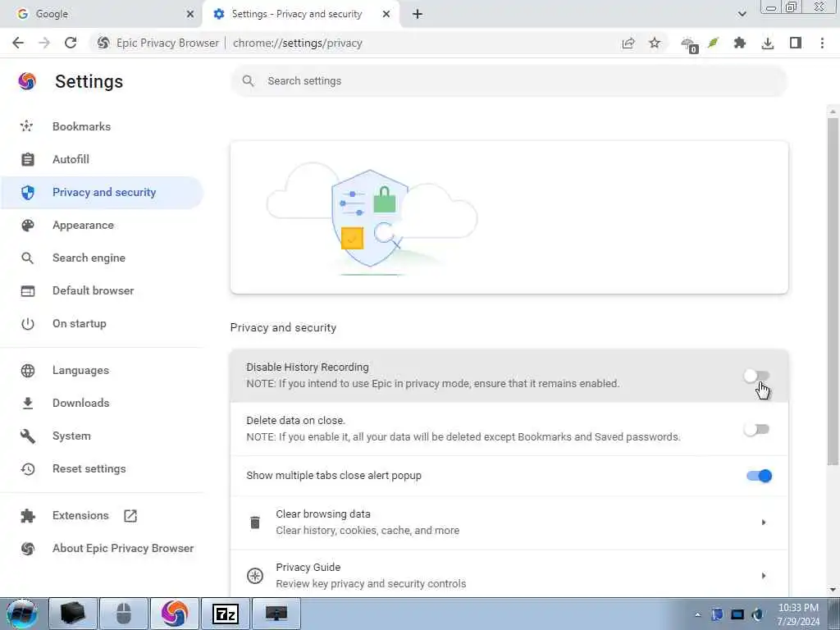The image size is (840, 630).
Task: Disable multiple tabs close alert popup
Action: tap(759, 476)
